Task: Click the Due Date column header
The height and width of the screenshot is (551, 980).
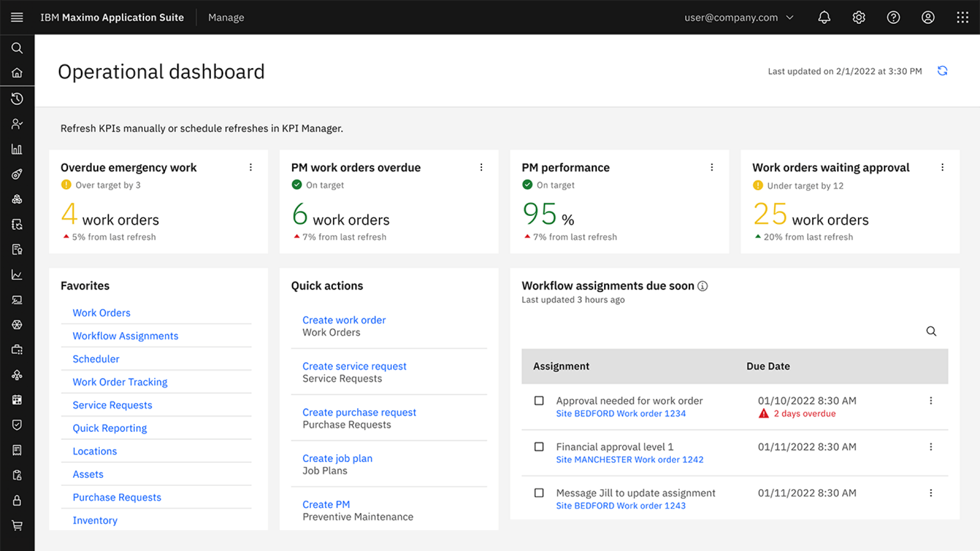Action: [x=768, y=366]
